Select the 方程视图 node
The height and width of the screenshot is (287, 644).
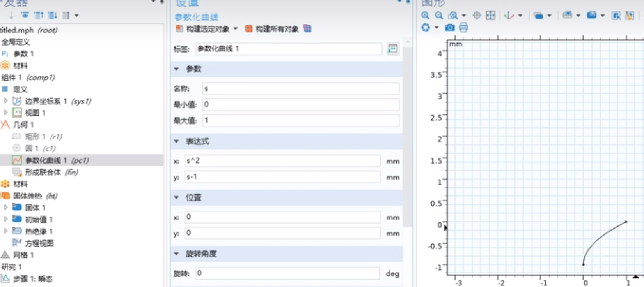39,243
